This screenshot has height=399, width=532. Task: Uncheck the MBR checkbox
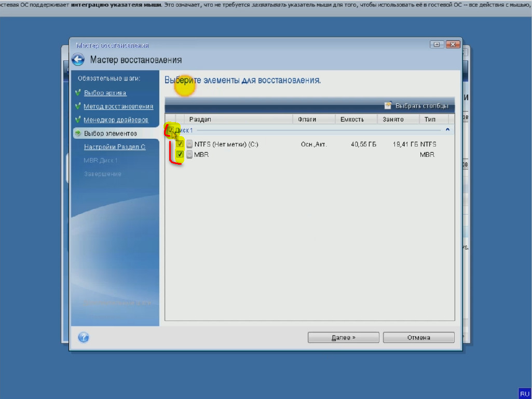pos(180,154)
